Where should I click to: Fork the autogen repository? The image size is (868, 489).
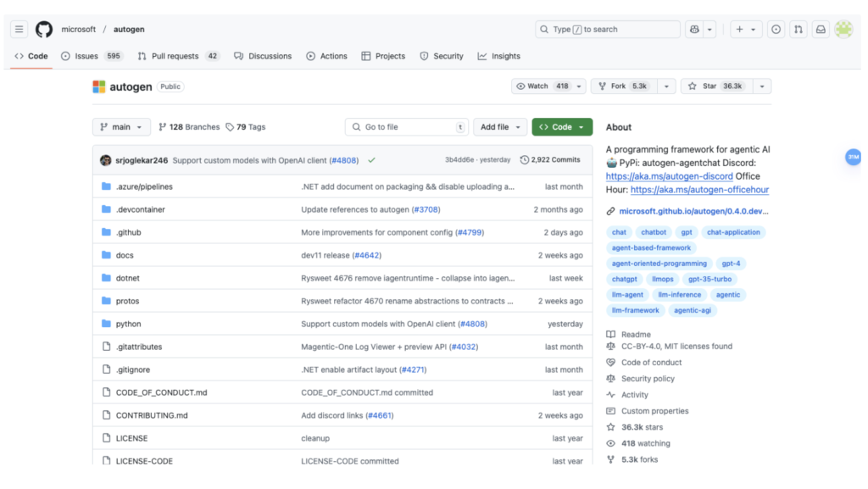coord(624,86)
